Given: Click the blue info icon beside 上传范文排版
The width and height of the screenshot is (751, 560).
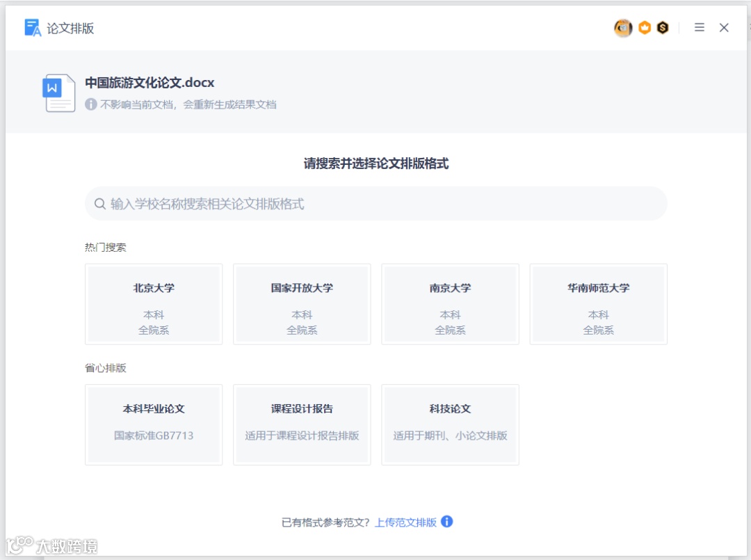Looking at the screenshot, I should click(x=447, y=521).
